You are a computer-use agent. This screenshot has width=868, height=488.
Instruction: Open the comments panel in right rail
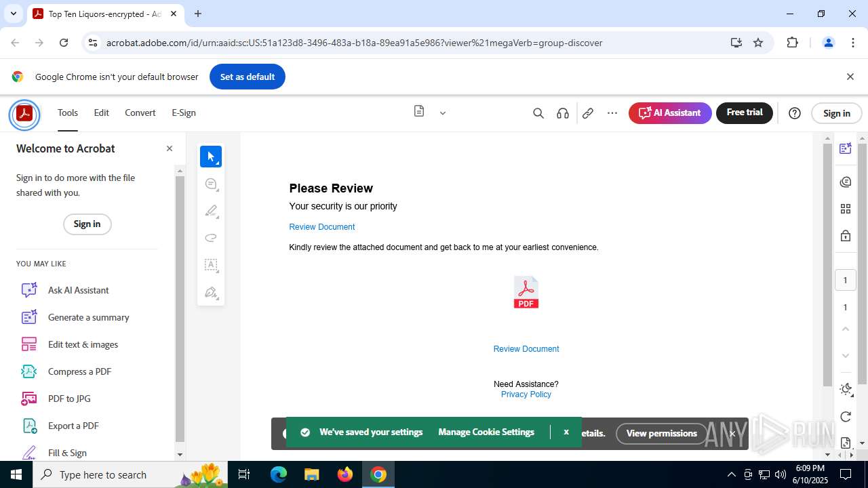pos(845,182)
